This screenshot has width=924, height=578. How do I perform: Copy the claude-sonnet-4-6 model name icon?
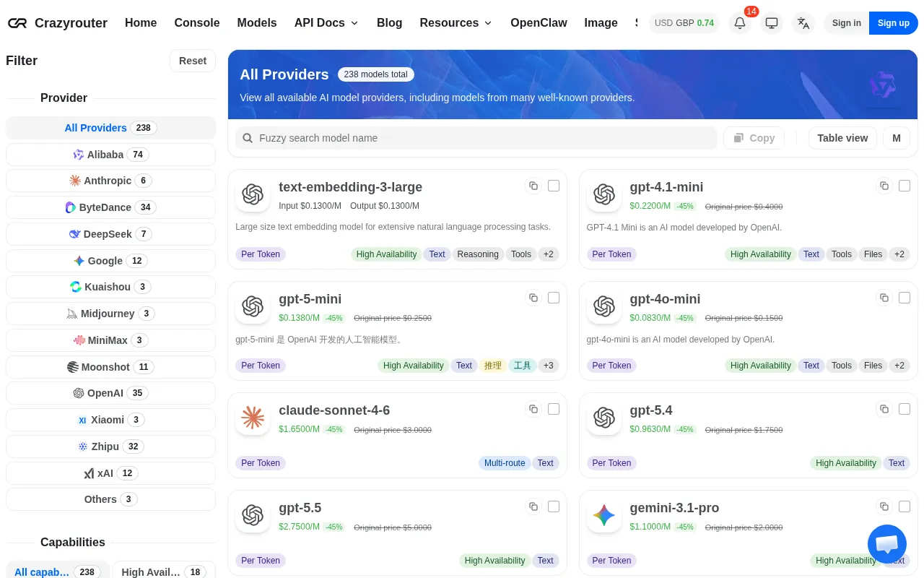point(533,409)
